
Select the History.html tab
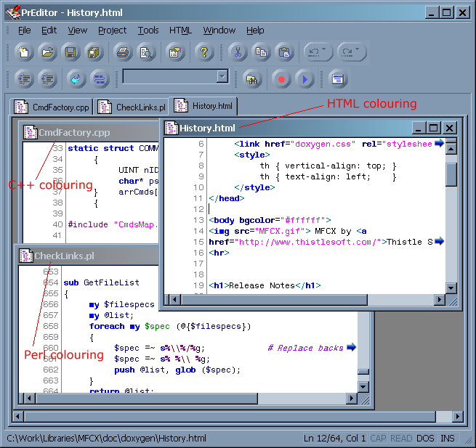pos(203,106)
